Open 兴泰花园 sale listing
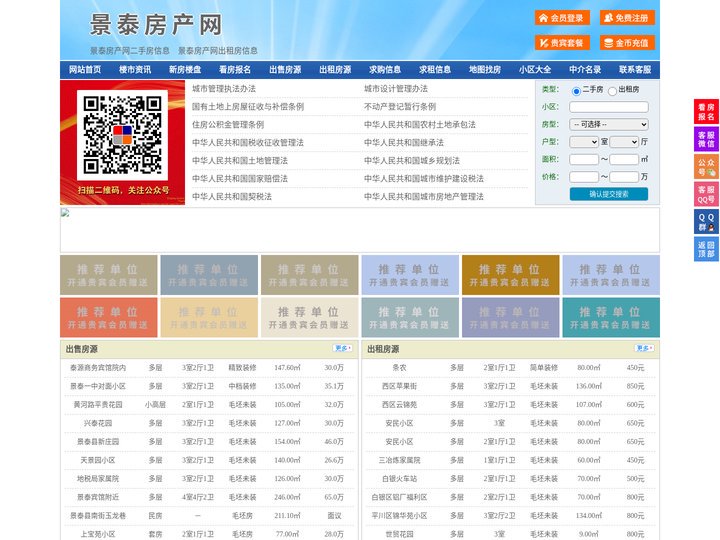This screenshot has height=540, width=720. [x=98, y=423]
